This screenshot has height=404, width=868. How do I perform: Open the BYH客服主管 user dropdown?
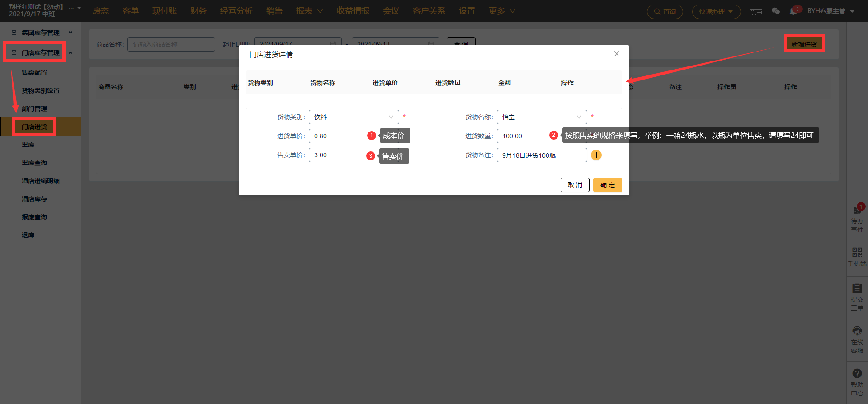click(831, 11)
